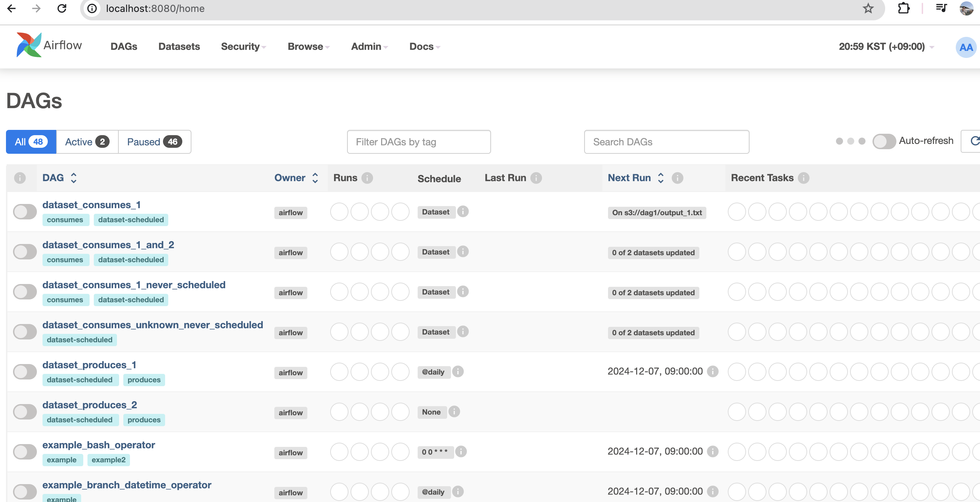Viewport: 980px width, 502px height.
Task: Click the browser back arrow
Action: (11, 8)
